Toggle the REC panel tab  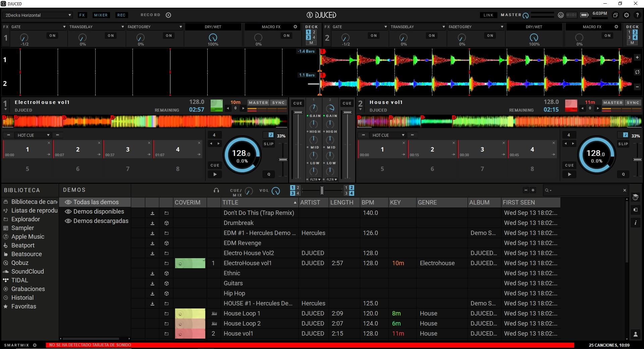(x=121, y=15)
